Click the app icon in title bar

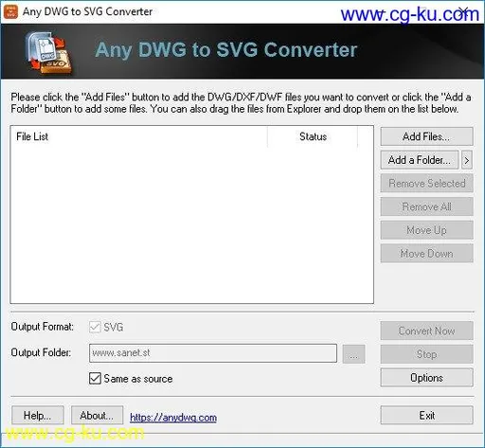click(10, 11)
